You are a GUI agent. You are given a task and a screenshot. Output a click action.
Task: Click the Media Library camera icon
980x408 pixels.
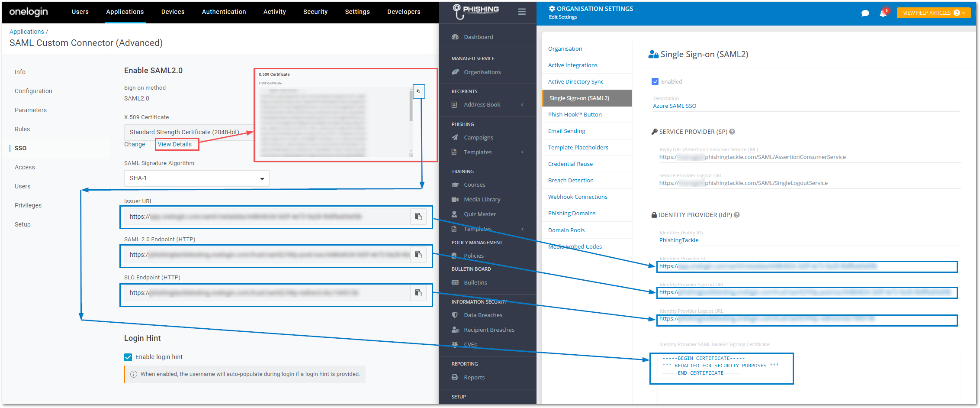click(455, 199)
